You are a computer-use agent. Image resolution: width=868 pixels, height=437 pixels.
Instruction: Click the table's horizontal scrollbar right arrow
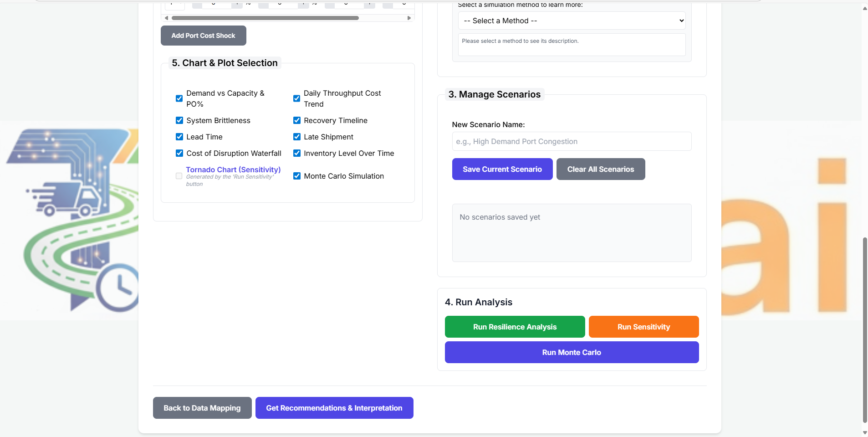pyautogui.click(x=409, y=18)
